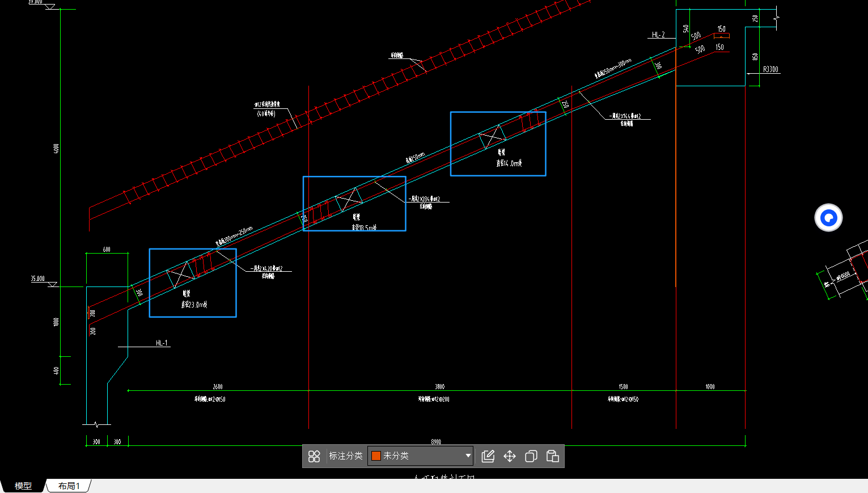
Task: Click the floating blue round assistant icon
Action: pyautogui.click(x=828, y=218)
